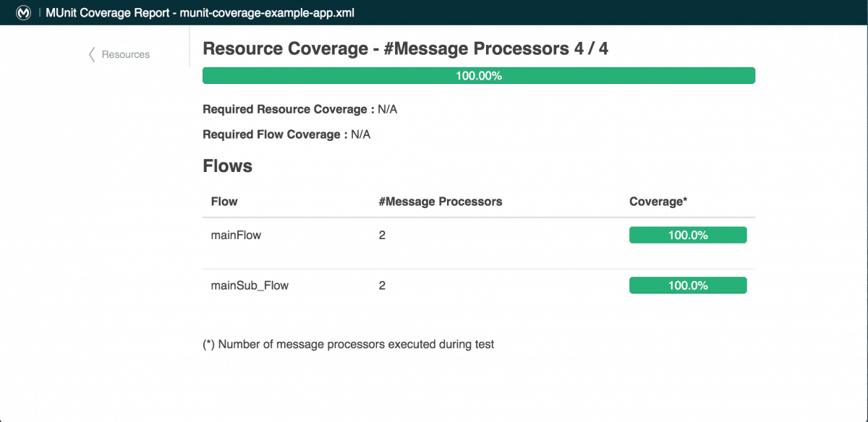Image resolution: width=868 pixels, height=422 pixels.
Task: Click the Coverage* column header
Action: point(658,202)
